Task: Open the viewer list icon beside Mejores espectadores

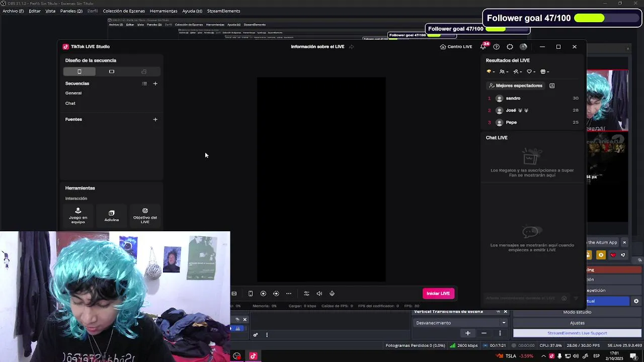Action: (552, 85)
